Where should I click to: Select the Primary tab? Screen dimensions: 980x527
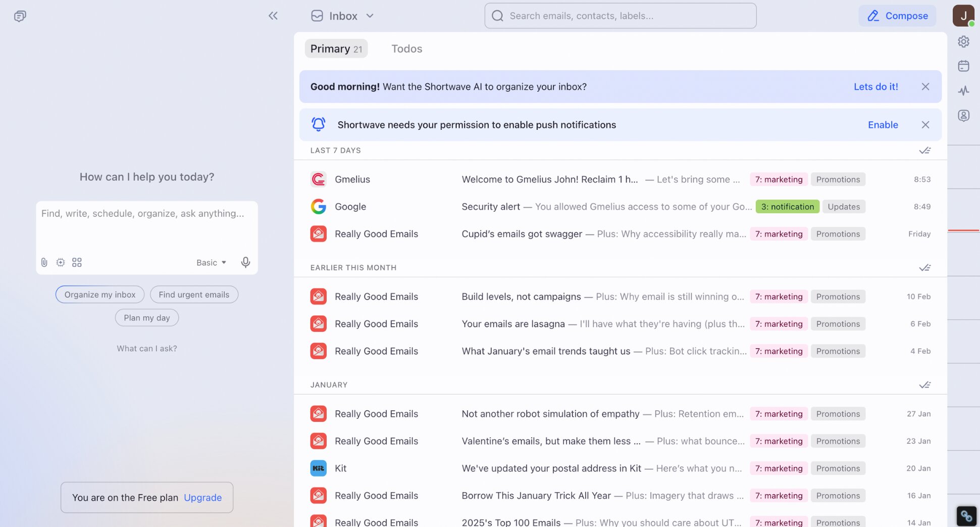click(336, 49)
